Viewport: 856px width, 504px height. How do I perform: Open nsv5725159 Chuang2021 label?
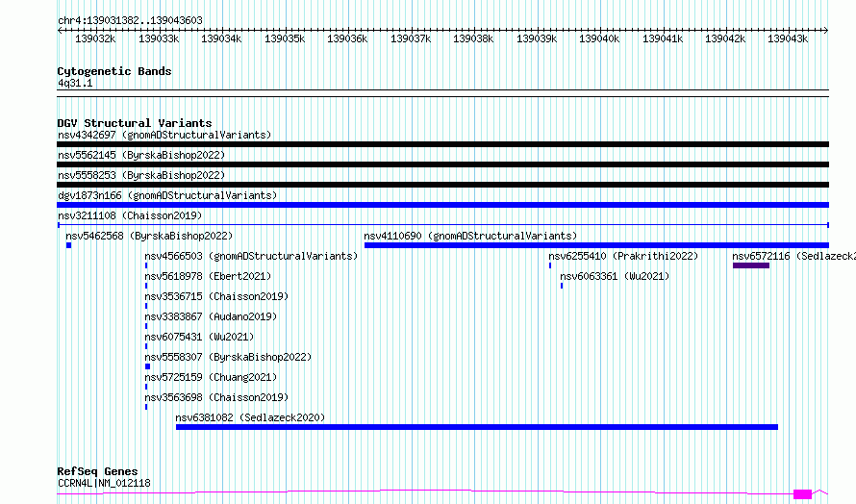211,377
